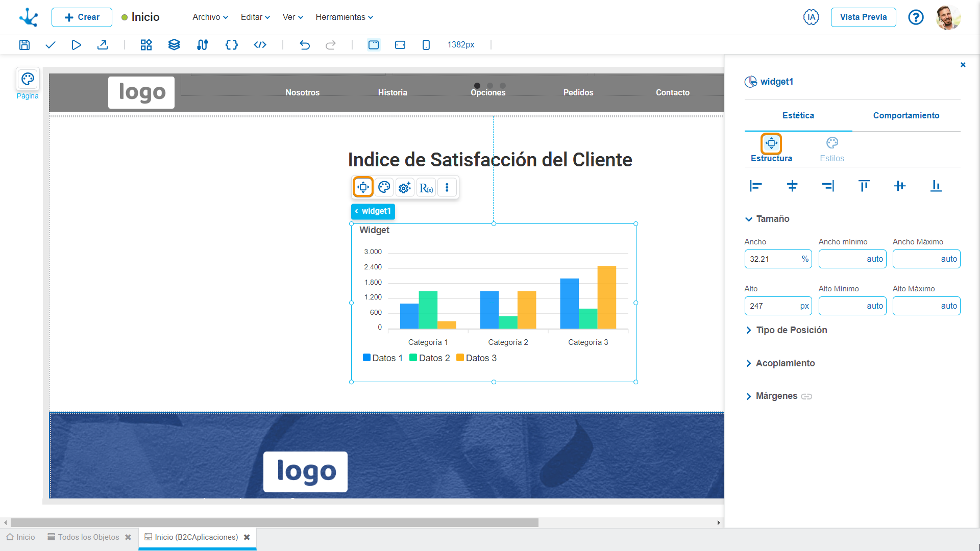Click the widget1 breadcrumb label

pos(373,211)
